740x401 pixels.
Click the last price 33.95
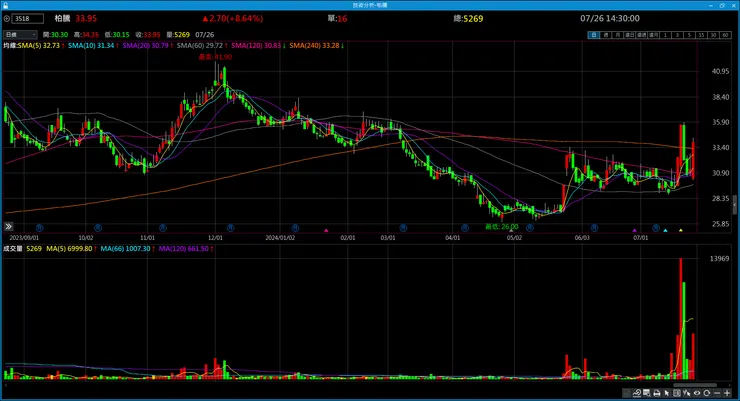86,18
